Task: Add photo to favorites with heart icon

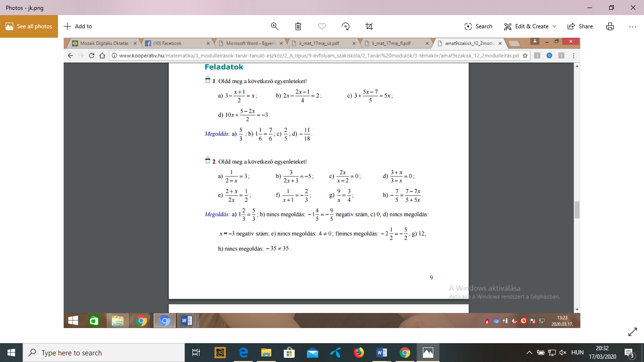Action: (322, 26)
